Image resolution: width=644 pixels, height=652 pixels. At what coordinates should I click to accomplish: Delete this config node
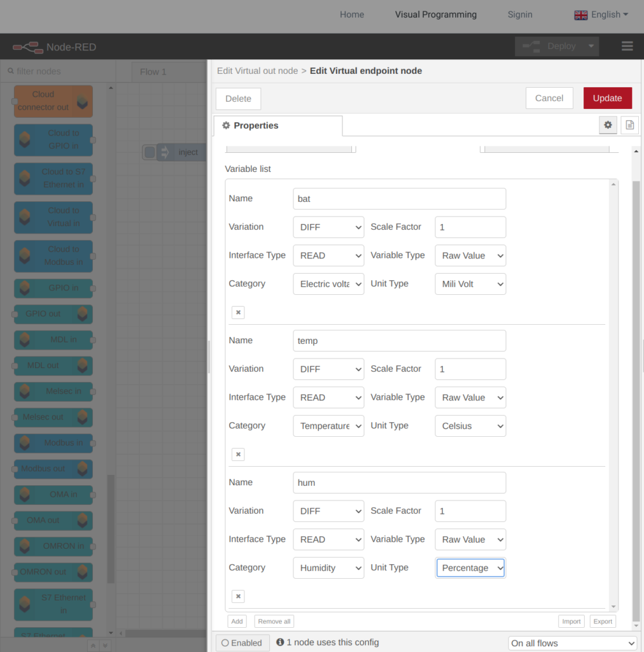coord(238,99)
